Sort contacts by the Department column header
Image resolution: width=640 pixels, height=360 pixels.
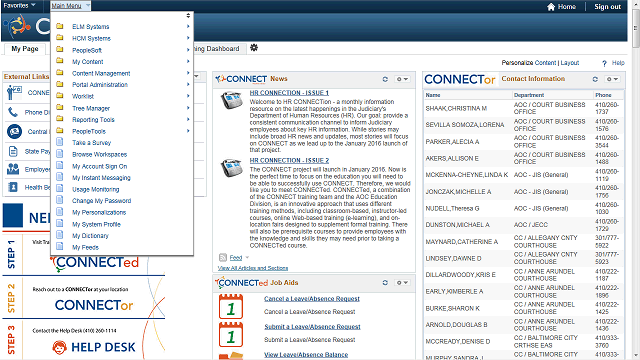pyautogui.click(x=529, y=95)
